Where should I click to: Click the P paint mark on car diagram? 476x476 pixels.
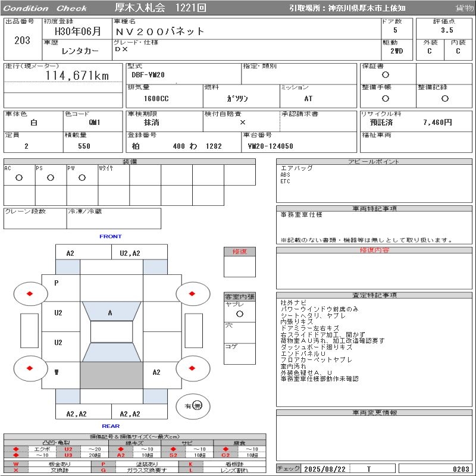pos(57,283)
